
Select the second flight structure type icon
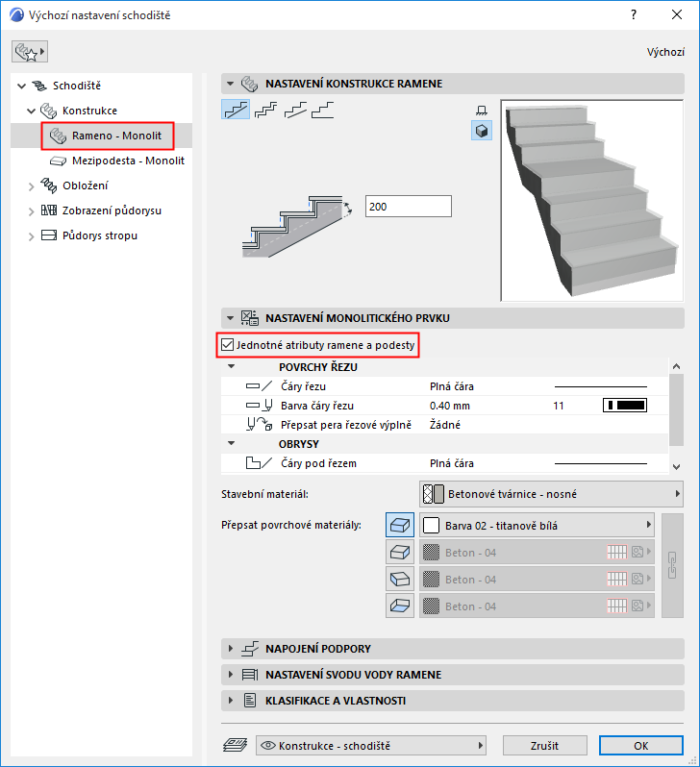coord(265,110)
